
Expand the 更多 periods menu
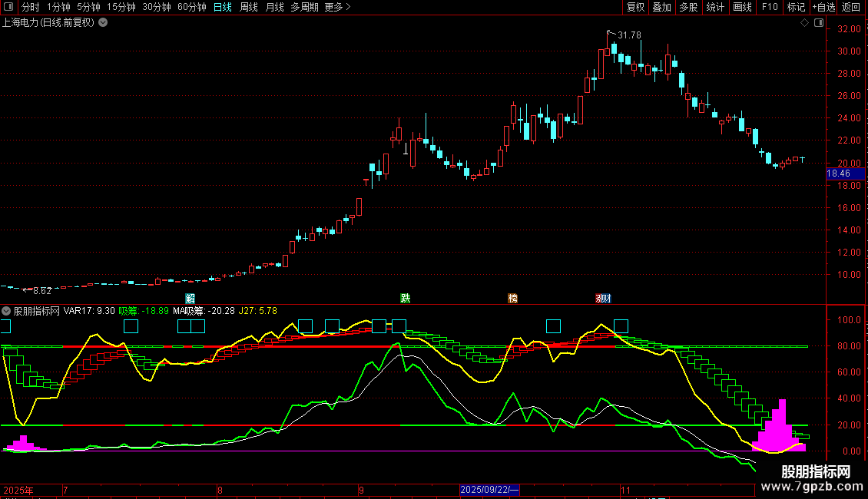click(337, 7)
